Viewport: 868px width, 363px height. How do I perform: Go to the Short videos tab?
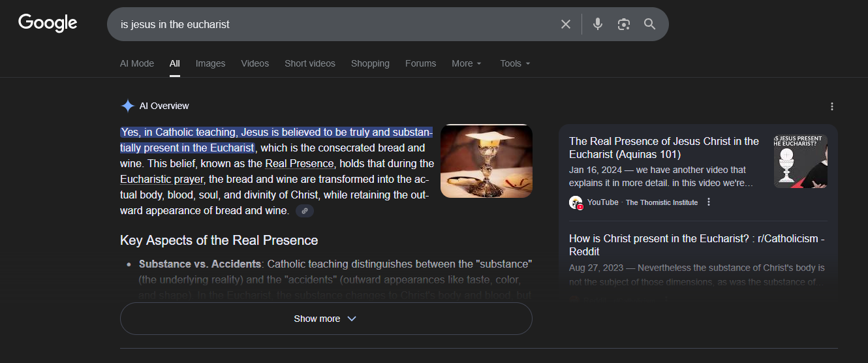309,63
